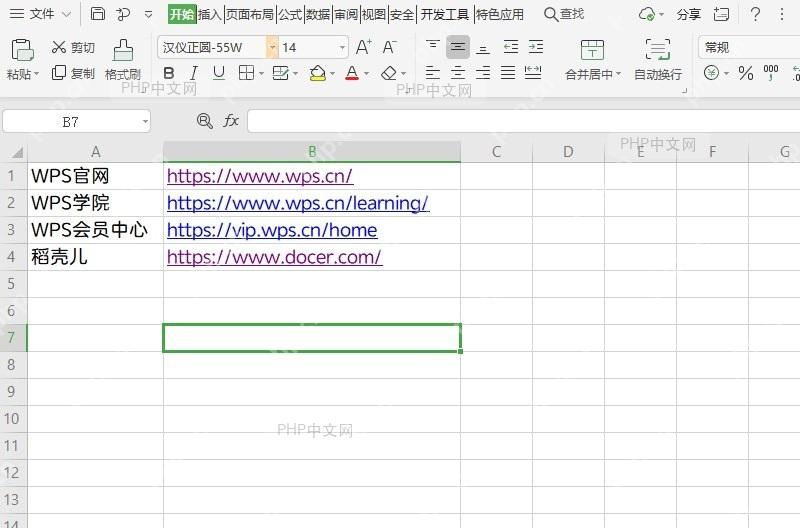The height and width of the screenshot is (528, 800).
Task: Click the table style icon
Action: pyautogui.click(x=281, y=73)
